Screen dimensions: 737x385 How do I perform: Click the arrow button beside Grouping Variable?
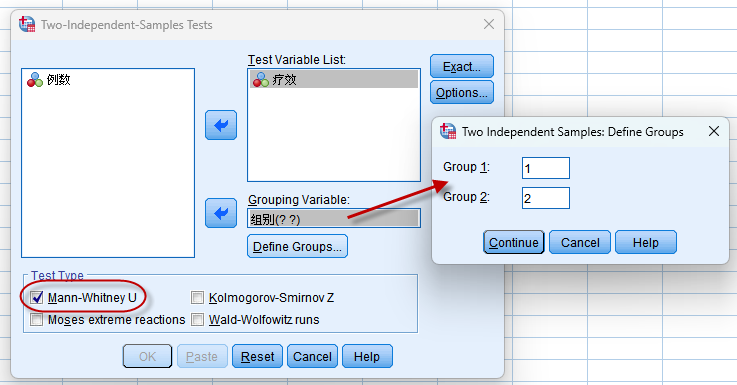point(221,213)
